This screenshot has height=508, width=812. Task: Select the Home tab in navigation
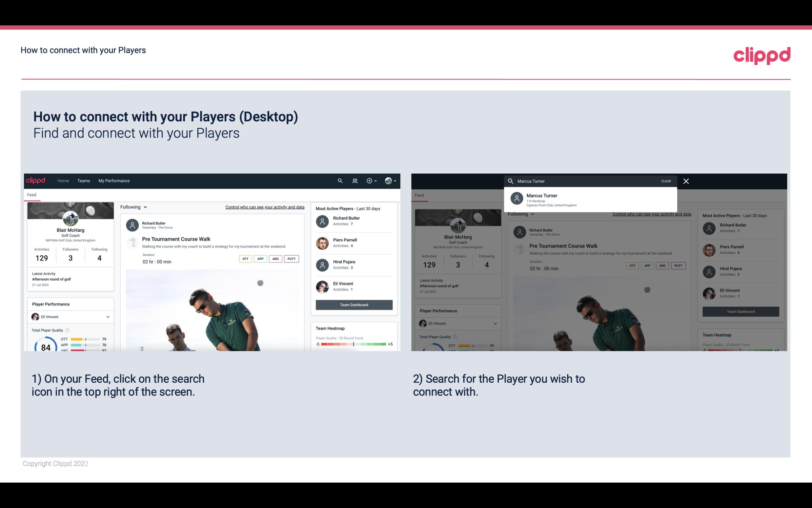pos(63,180)
